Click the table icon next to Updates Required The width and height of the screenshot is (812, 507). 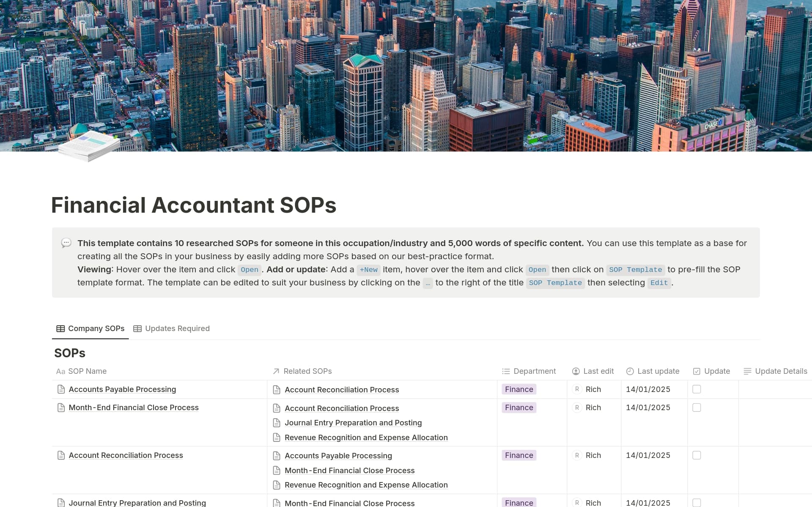[137, 329]
